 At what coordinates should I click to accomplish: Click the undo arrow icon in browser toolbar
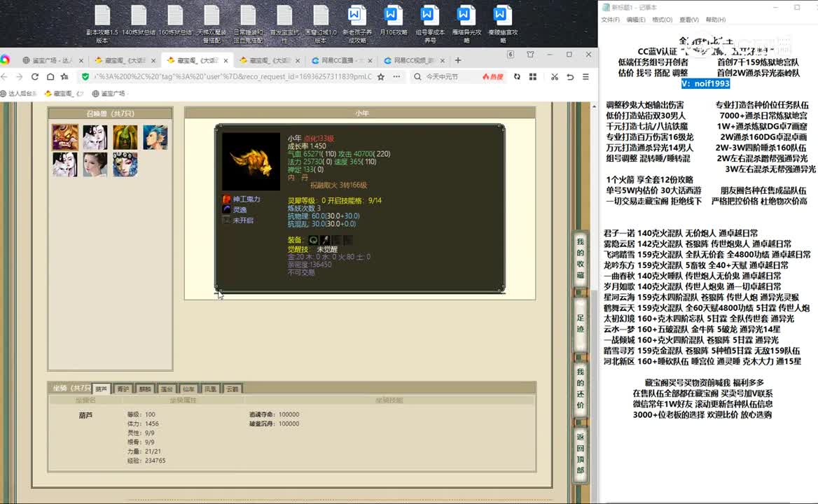(x=570, y=76)
